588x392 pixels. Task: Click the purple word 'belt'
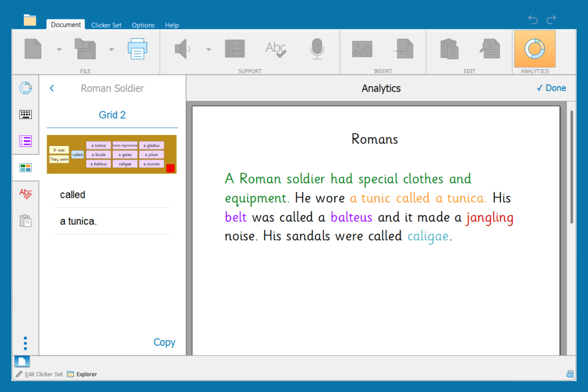click(x=236, y=217)
